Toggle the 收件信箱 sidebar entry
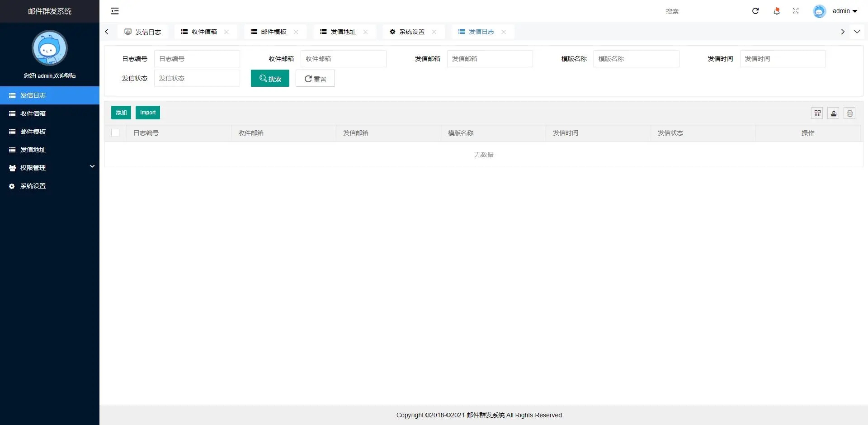 [x=33, y=113]
